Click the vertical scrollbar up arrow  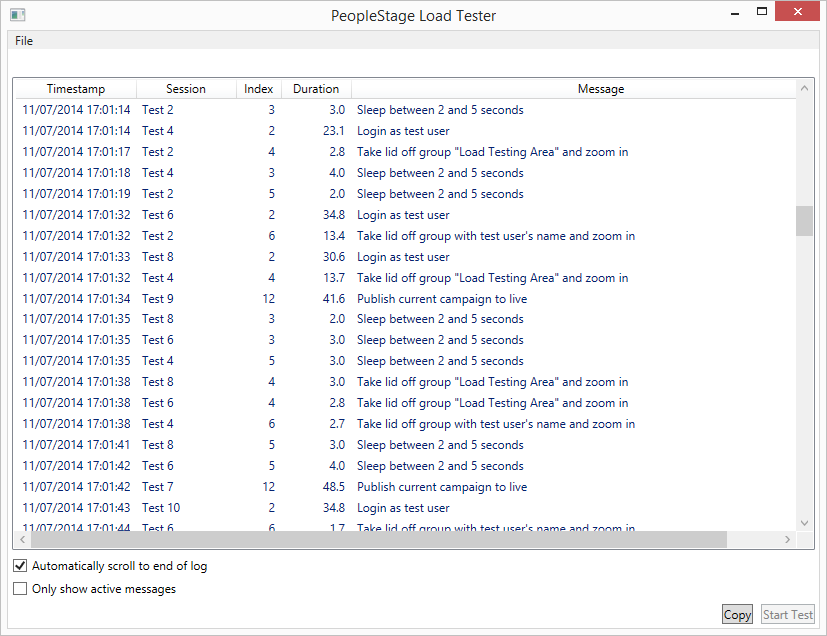tap(804, 89)
